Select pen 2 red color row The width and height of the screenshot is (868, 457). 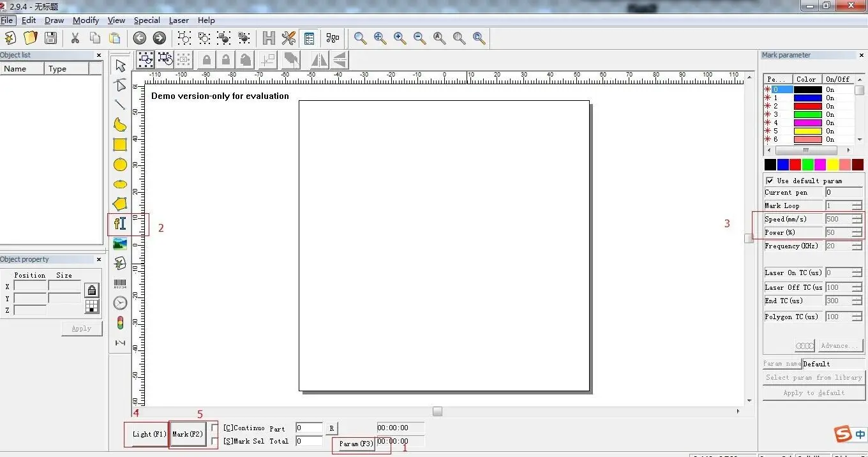pyautogui.click(x=809, y=107)
